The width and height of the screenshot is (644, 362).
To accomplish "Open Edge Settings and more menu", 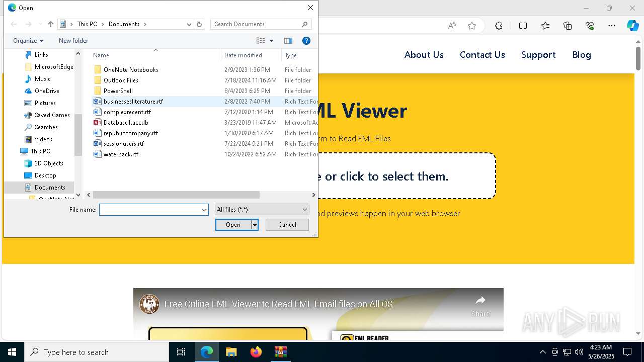I will pyautogui.click(x=612, y=26).
